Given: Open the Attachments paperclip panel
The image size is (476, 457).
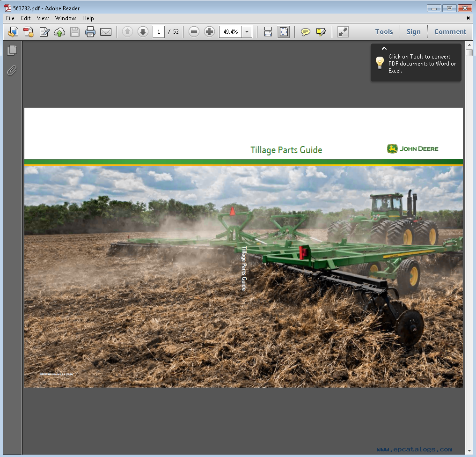Looking at the screenshot, I should click(x=12, y=70).
